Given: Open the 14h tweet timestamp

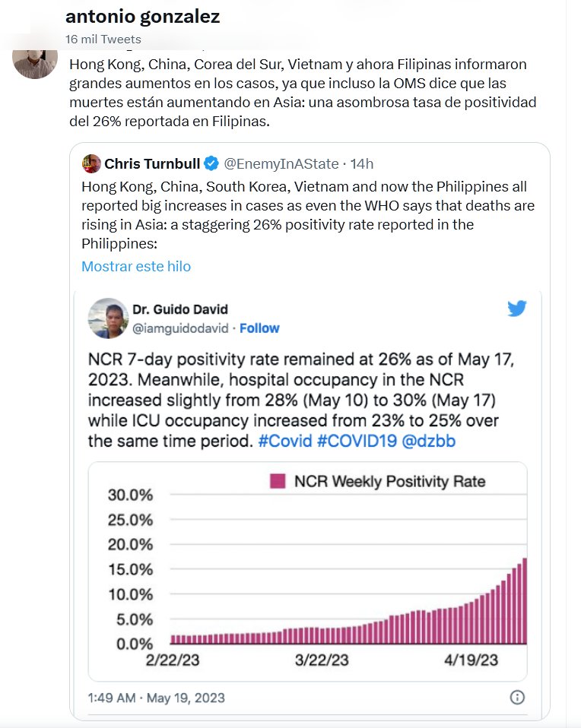Looking at the screenshot, I should 360,163.
